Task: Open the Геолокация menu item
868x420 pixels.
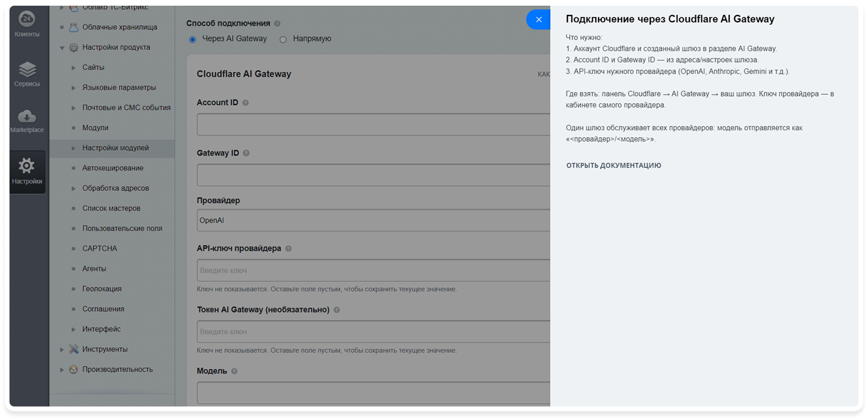Action: (x=102, y=289)
